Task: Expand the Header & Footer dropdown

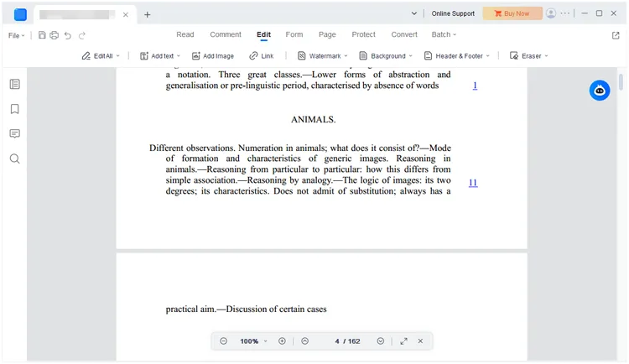Action: pos(457,56)
